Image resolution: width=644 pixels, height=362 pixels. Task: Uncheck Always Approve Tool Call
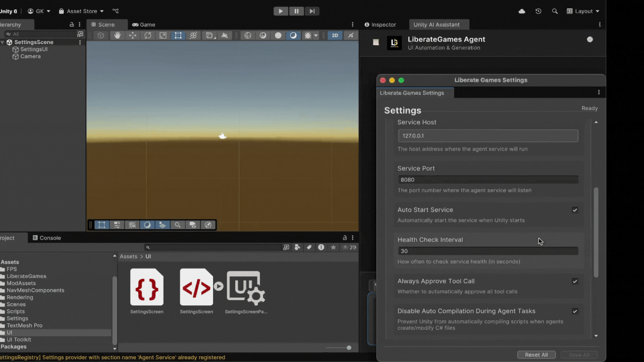(x=575, y=282)
